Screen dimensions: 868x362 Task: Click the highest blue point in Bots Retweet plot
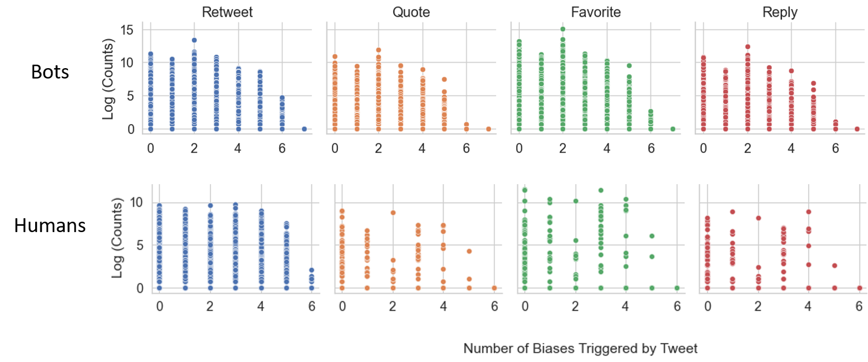click(x=194, y=40)
